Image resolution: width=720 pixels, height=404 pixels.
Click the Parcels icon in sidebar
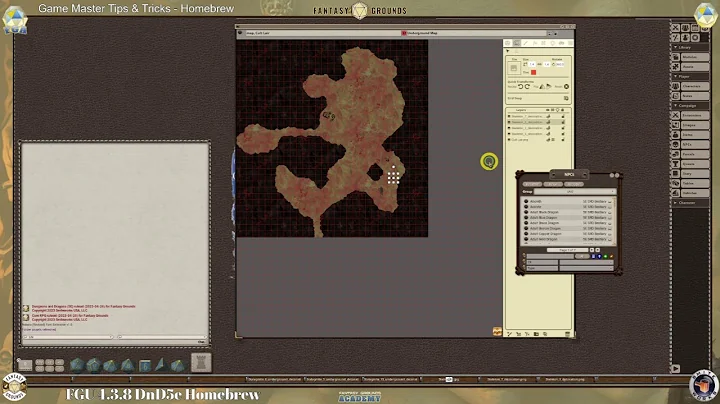click(676, 154)
